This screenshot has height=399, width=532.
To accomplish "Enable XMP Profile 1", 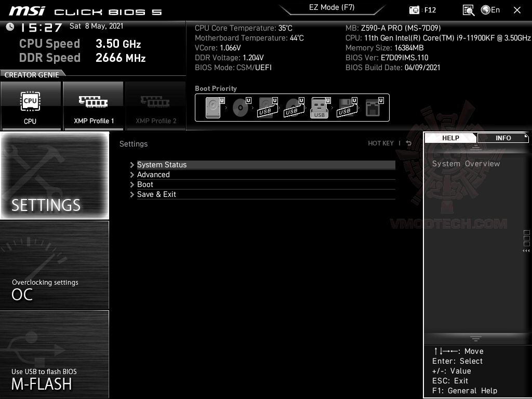I will pos(94,106).
